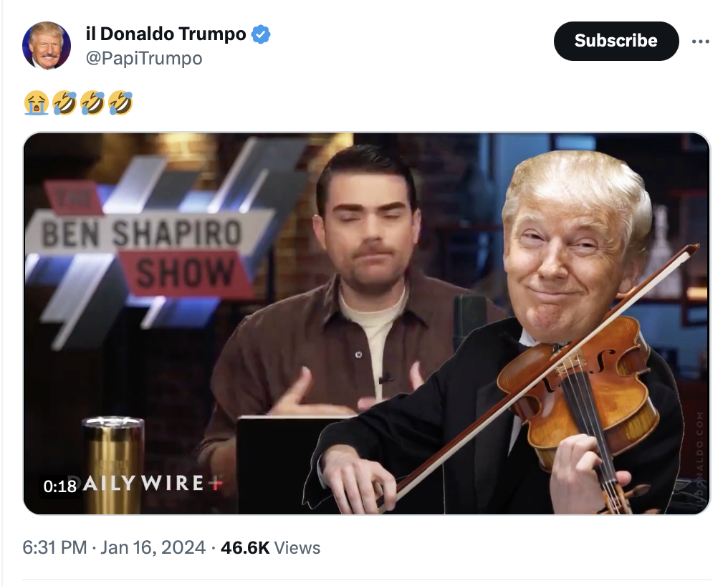
Task: Click the 0:18 video duration badge
Action: click(x=60, y=486)
